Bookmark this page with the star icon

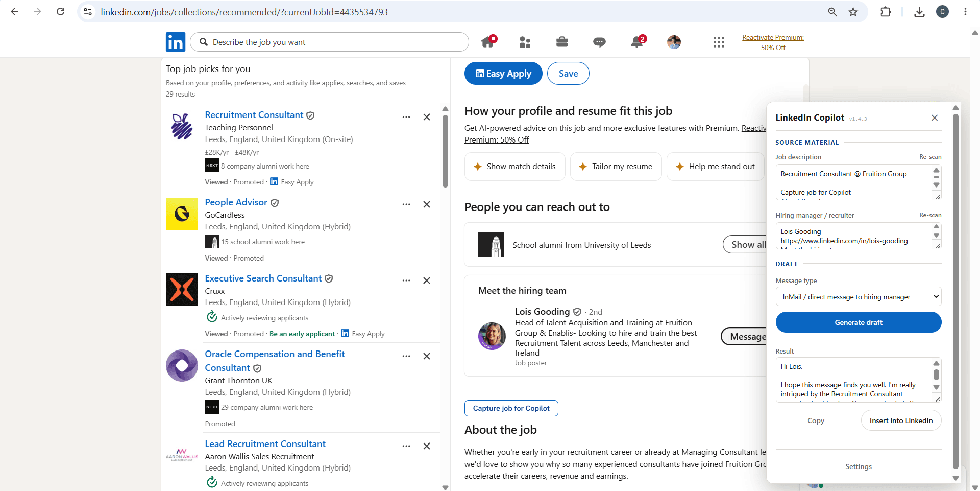[853, 12]
